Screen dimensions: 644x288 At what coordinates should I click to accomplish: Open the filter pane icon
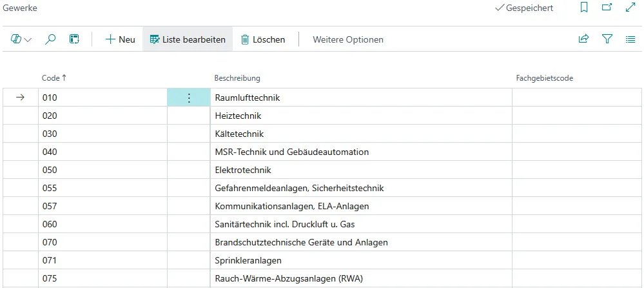[x=607, y=39]
